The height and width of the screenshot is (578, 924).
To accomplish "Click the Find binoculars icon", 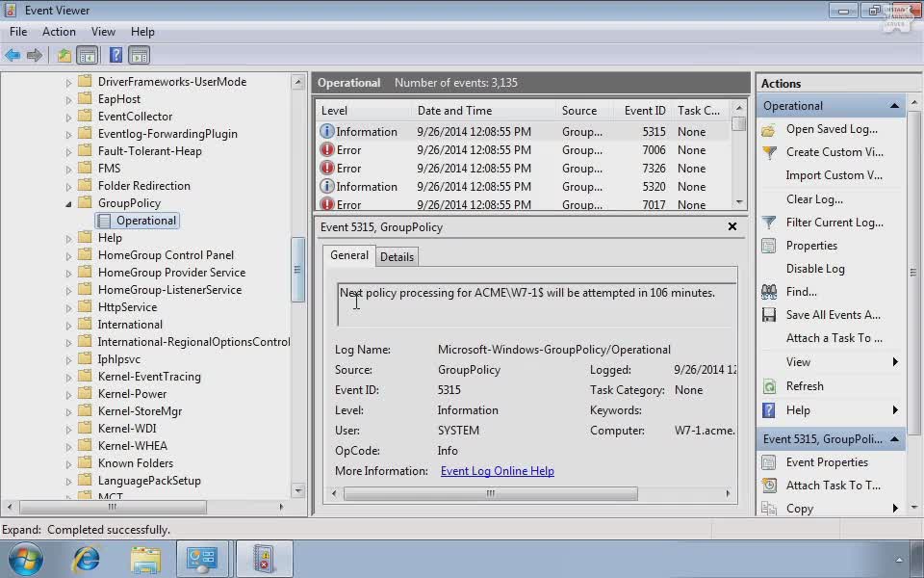I will point(769,292).
